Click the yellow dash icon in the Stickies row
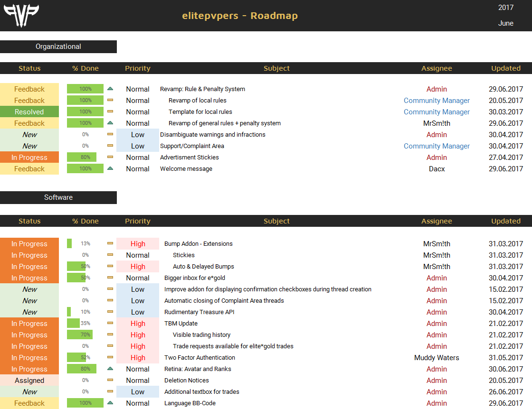This screenshot has width=532, height=409. tap(110, 255)
